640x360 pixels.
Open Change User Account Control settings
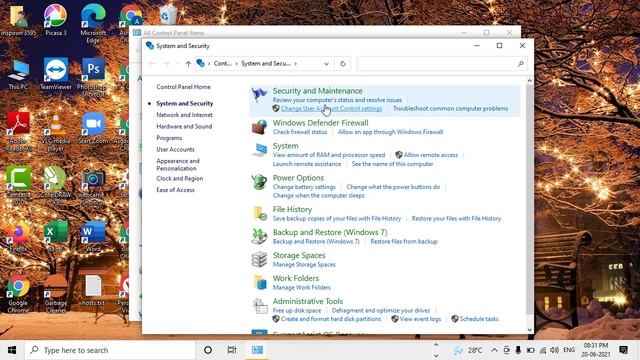331,109
